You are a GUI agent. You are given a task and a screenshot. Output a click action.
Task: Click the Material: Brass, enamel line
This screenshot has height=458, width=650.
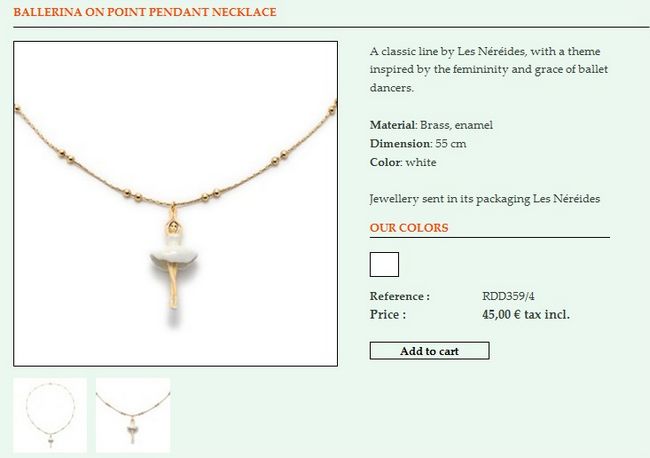[431, 125]
